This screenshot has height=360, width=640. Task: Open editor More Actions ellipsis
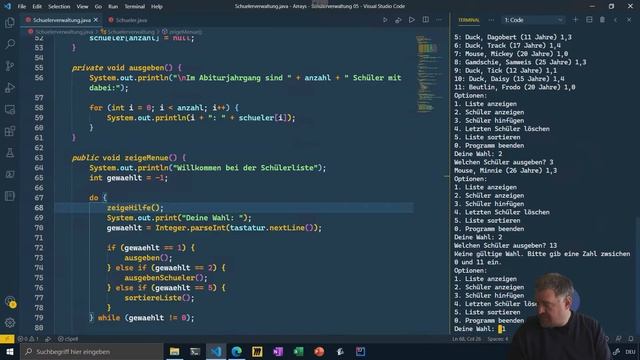coord(439,20)
